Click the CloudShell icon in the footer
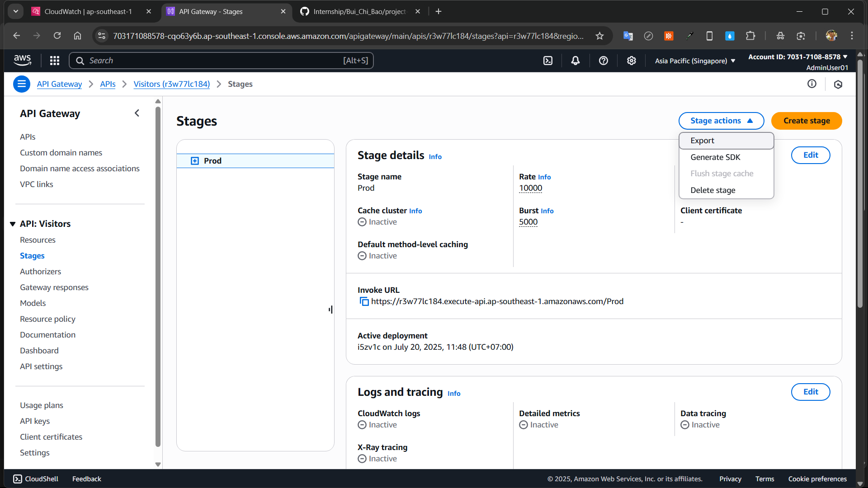Screen dimensions: 868x488 (18, 479)
